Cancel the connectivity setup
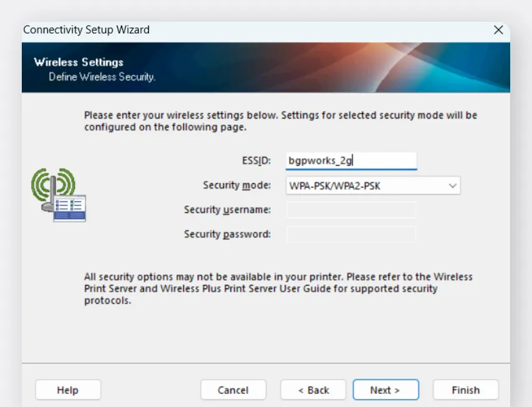The image size is (532, 407). [x=233, y=390]
